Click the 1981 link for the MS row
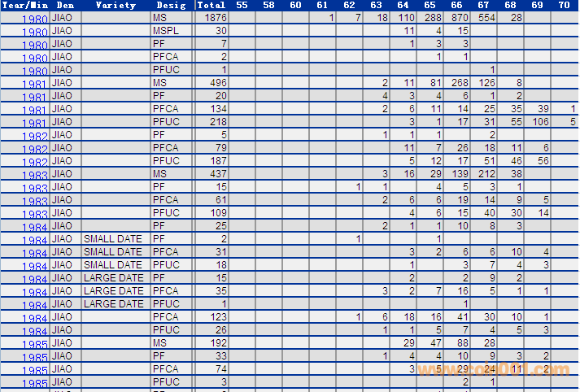 pos(33,85)
